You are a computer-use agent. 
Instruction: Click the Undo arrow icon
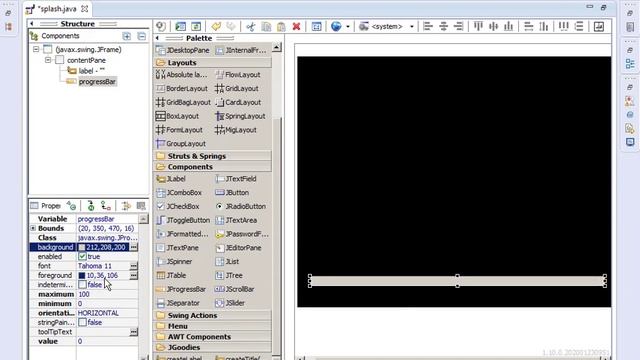[216, 27]
